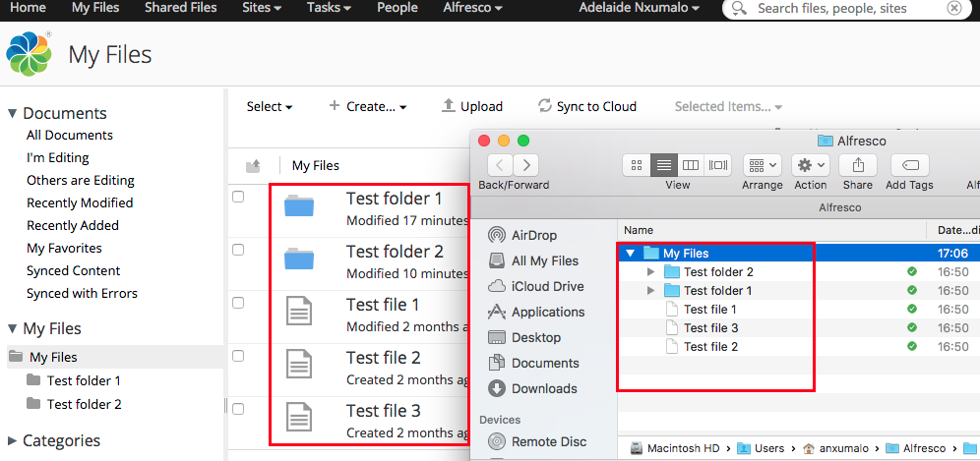The image size is (980, 461).
Task: Check the Test file 1 checkbox
Action: click(x=238, y=303)
